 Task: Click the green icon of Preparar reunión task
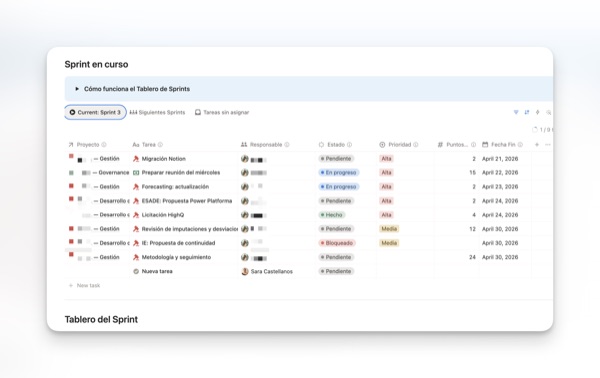pos(136,173)
